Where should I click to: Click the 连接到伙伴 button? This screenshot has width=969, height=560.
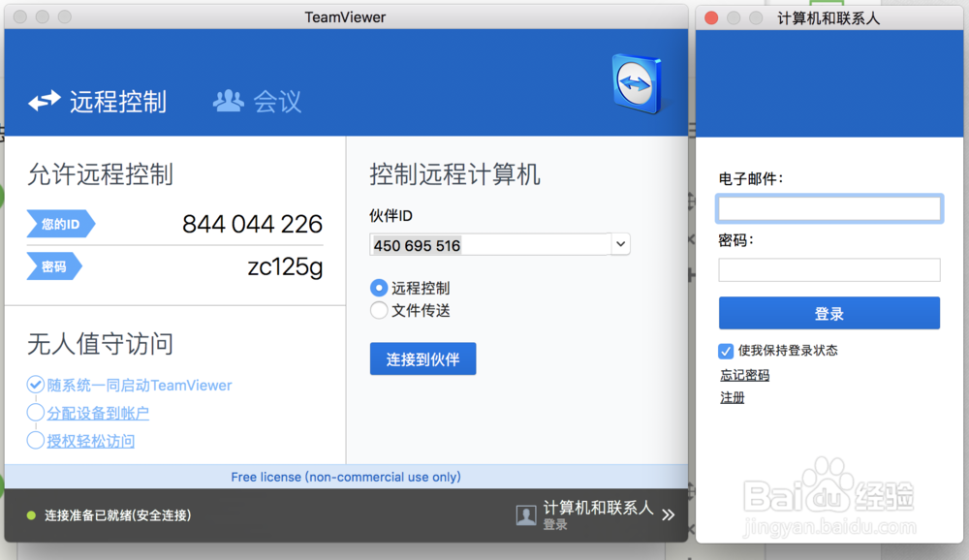tap(422, 359)
